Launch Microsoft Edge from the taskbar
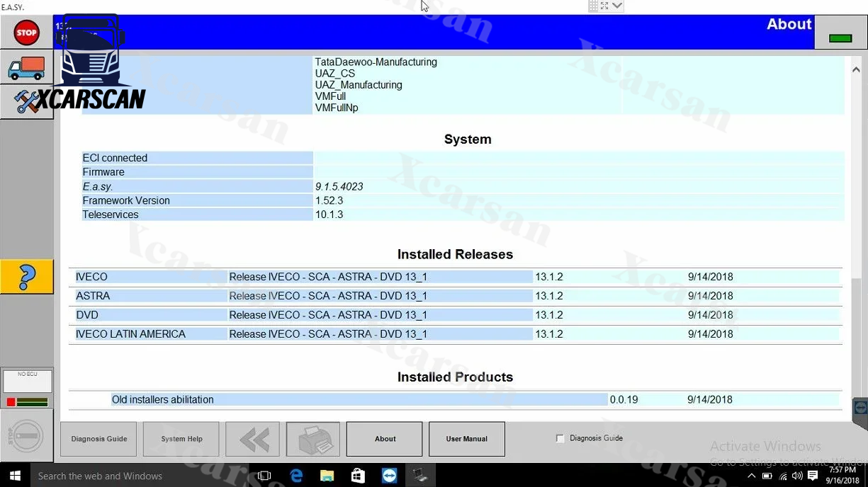The image size is (868, 487). [296, 476]
